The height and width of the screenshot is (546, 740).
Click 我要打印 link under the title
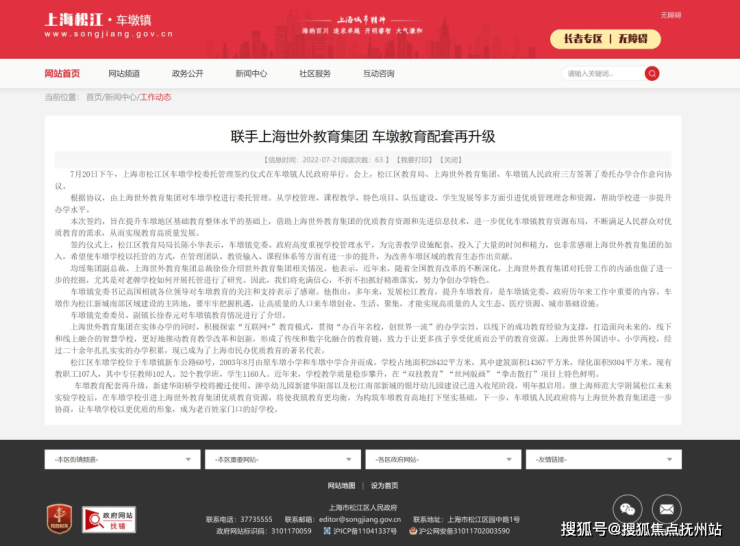tap(414, 160)
